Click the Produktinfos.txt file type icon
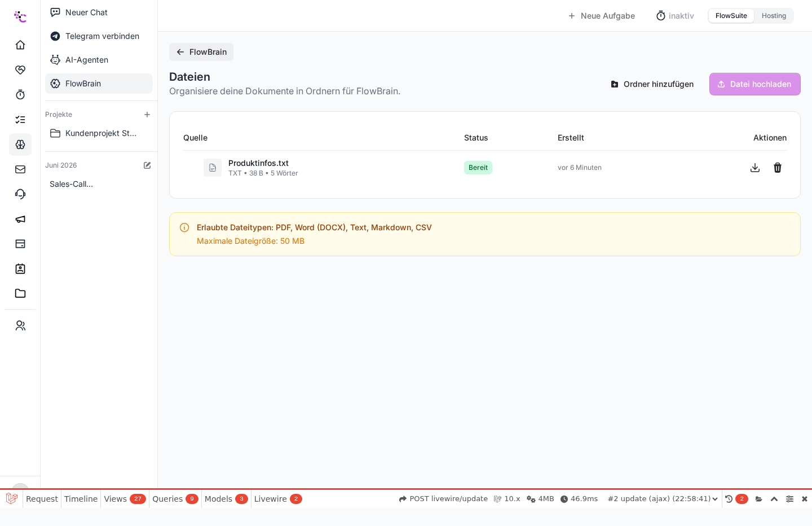Image resolution: width=812 pixels, height=526 pixels. click(213, 168)
